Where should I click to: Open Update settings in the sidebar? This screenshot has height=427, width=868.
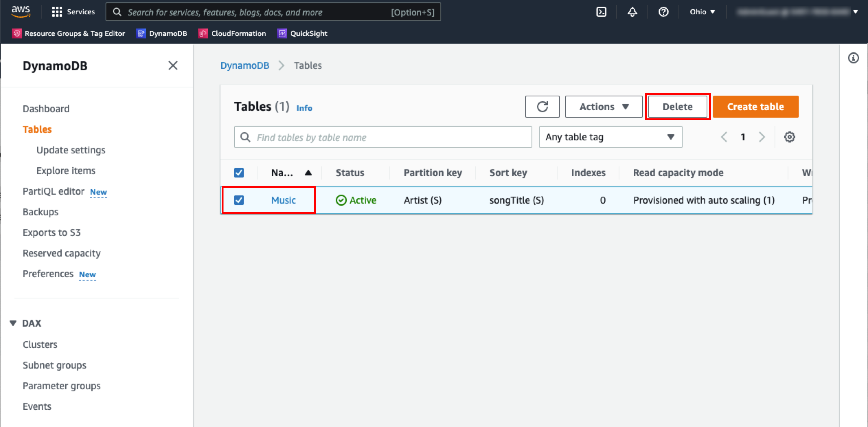click(x=71, y=150)
